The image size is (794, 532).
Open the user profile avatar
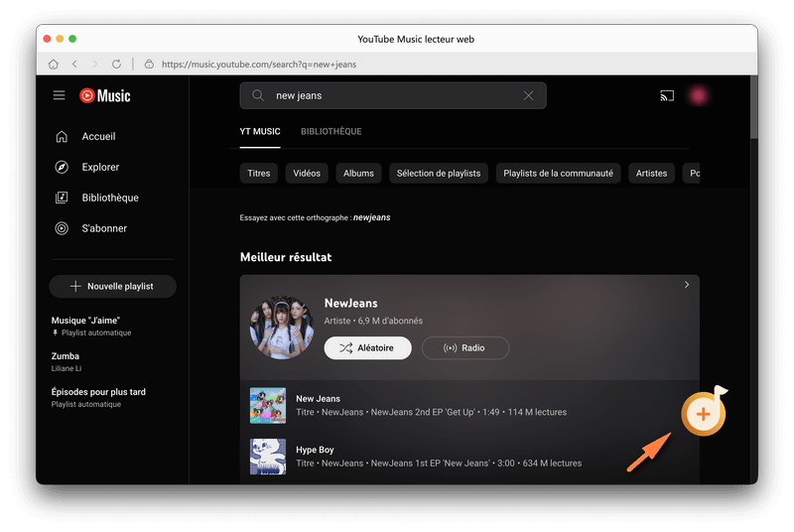click(x=699, y=95)
